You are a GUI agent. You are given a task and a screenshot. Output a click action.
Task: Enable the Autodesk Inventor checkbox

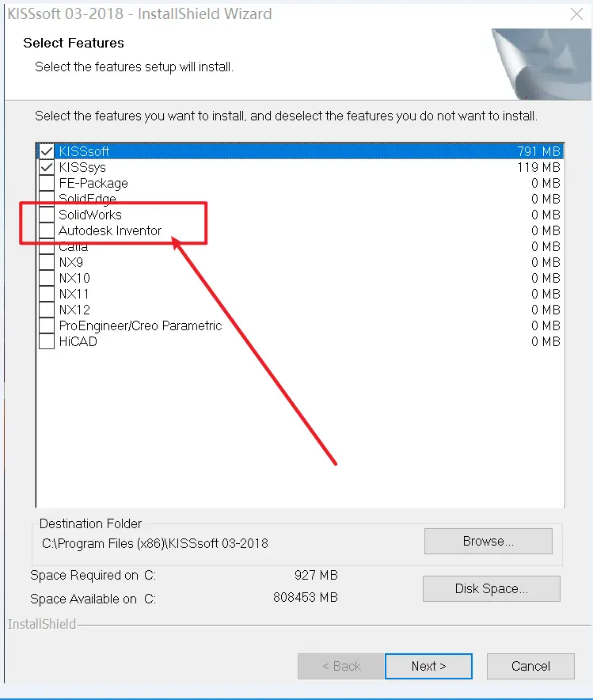pyautogui.click(x=47, y=230)
